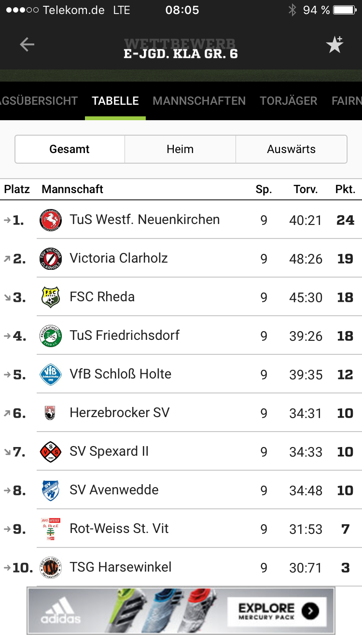Switch to the Auswärts table filter
The image size is (362, 644).
pos(291,149)
